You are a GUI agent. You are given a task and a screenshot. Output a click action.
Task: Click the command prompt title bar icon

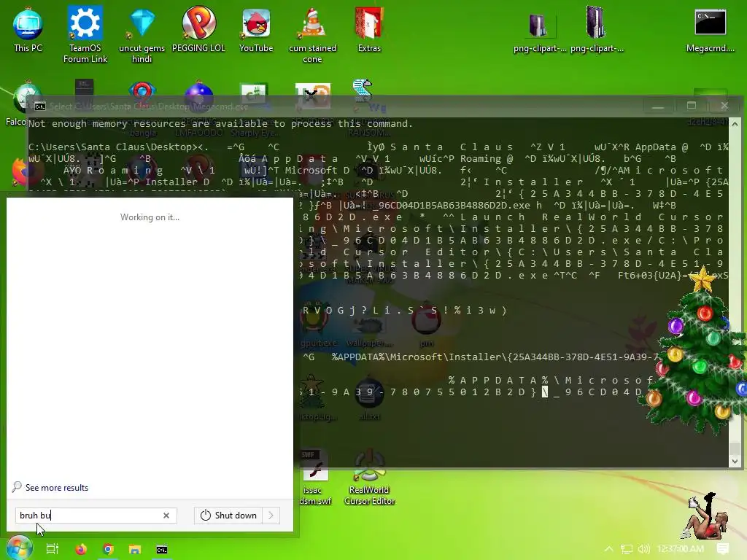tap(40, 106)
